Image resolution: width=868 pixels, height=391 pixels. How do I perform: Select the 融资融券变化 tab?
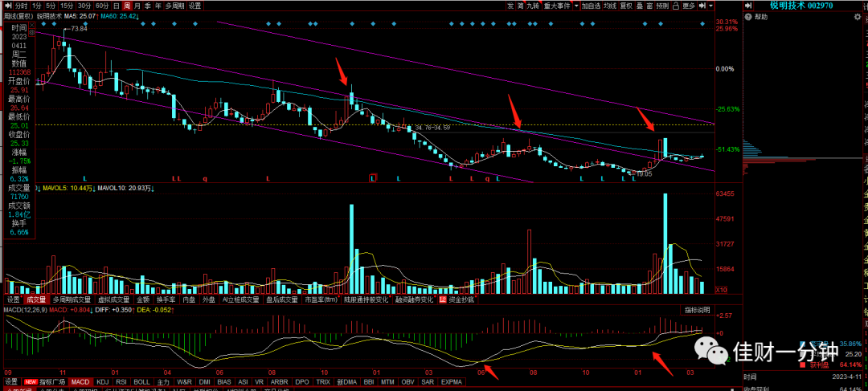click(415, 299)
